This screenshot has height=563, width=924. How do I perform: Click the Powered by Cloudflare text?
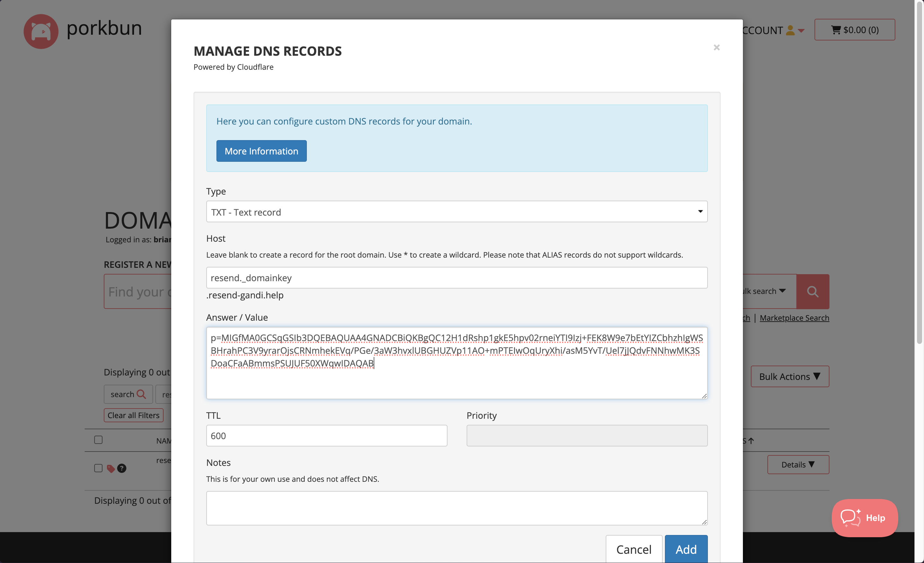click(233, 67)
